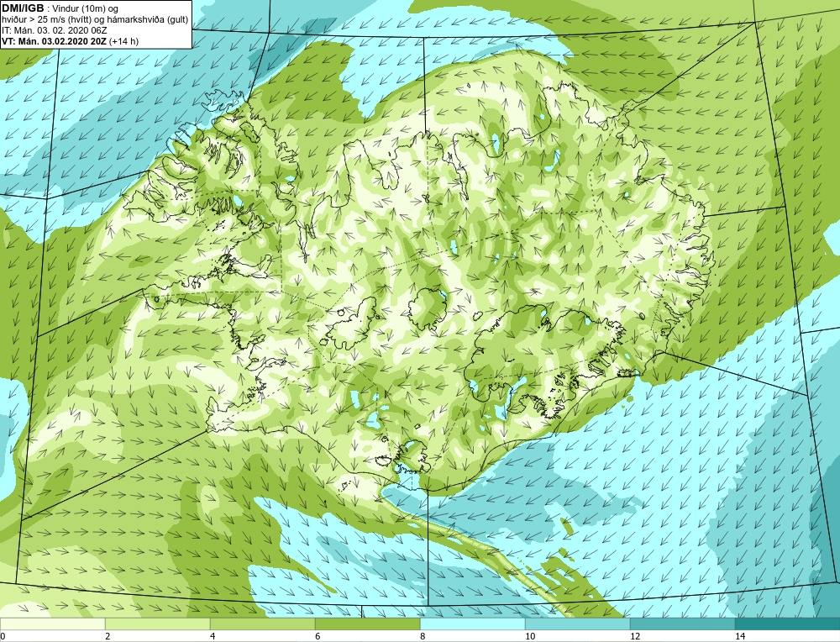Click the legend scale value '8'
Image resolution: width=840 pixels, height=642 pixels.
tap(423, 636)
